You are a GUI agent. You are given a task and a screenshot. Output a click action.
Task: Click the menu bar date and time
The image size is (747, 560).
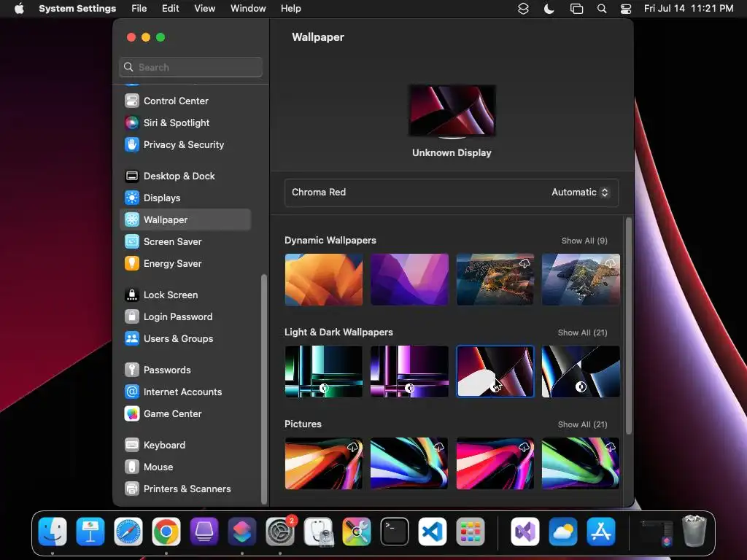tap(689, 9)
